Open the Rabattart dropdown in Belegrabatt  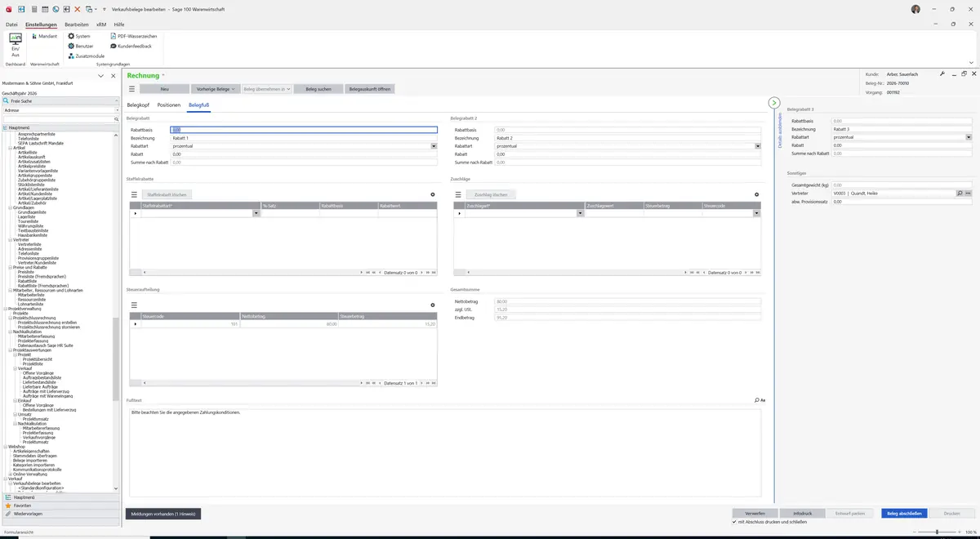[x=434, y=146]
